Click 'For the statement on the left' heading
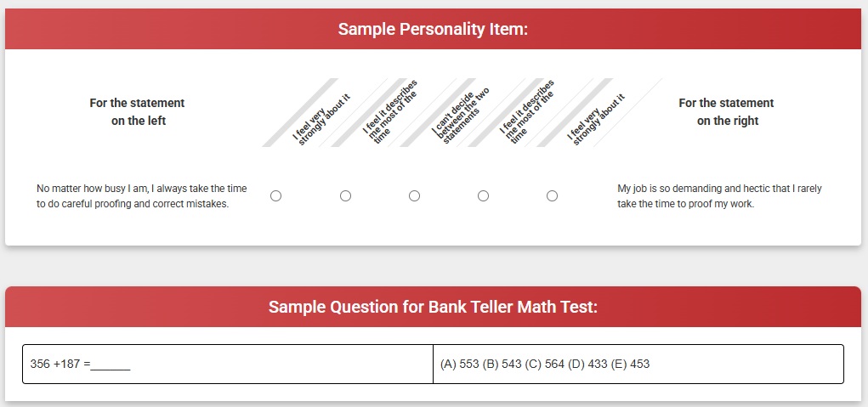868x407 pixels. [x=137, y=111]
